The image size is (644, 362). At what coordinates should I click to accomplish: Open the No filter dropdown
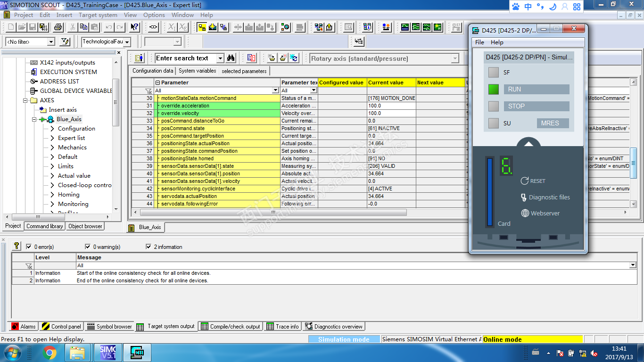[x=51, y=42]
